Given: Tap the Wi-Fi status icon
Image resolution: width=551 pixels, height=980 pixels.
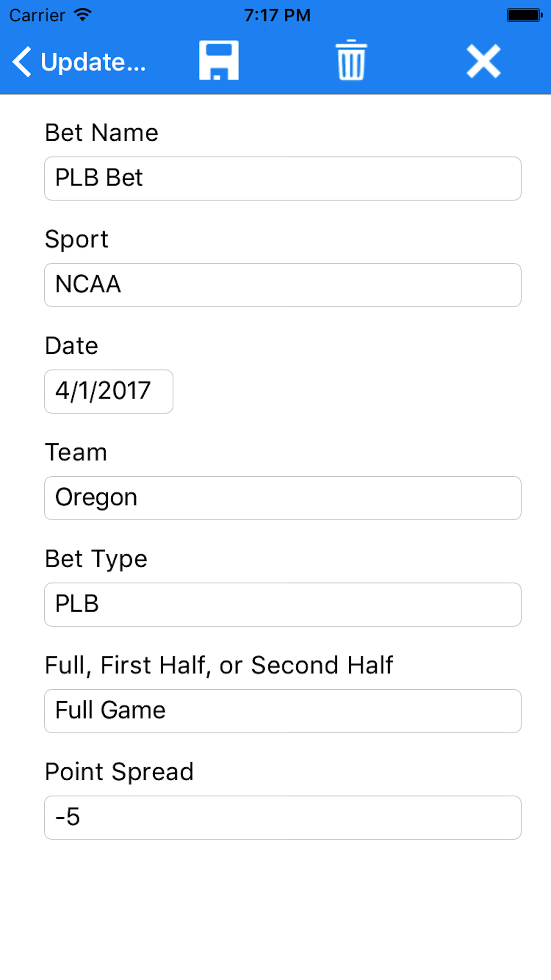Looking at the screenshot, I should pos(83,15).
